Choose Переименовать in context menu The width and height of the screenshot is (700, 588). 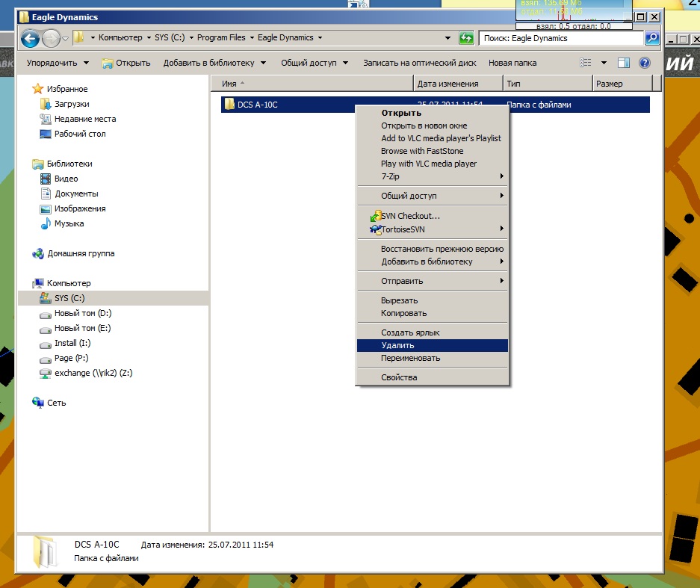(x=433, y=358)
